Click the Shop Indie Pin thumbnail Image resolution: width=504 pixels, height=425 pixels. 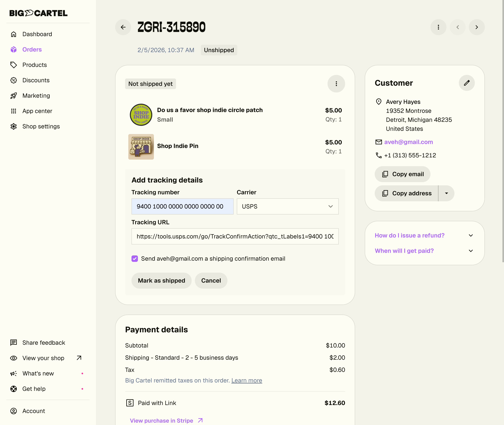(141, 147)
